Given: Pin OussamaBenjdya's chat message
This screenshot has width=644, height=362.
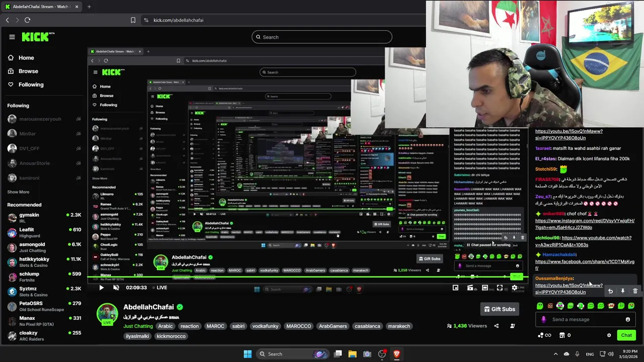Looking at the screenshot, I should tap(623, 291).
